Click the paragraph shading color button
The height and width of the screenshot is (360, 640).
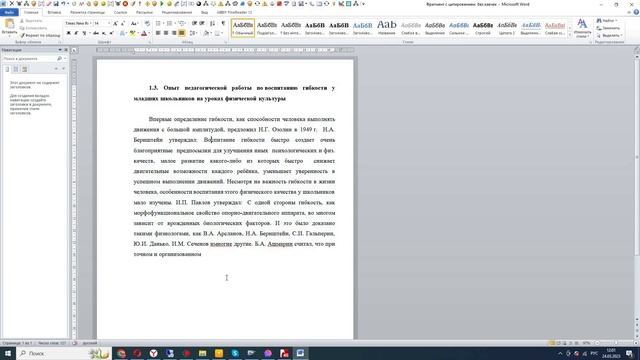click(x=207, y=33)
